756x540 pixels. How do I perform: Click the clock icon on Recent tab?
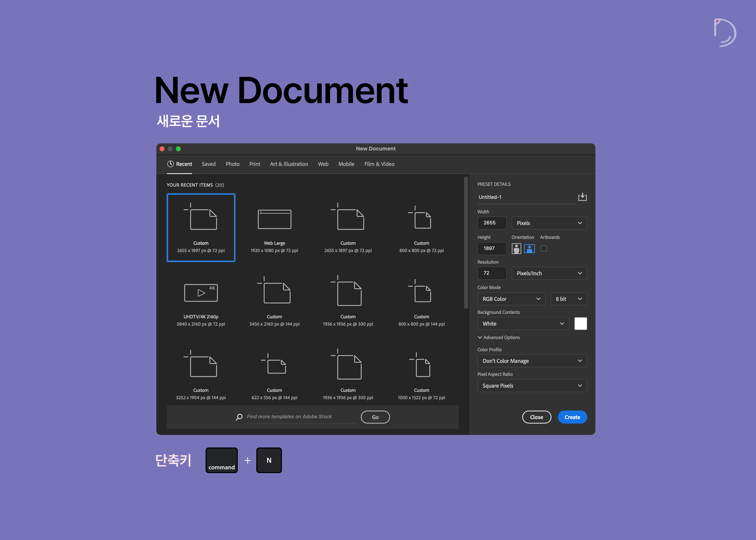click(170, 164)
